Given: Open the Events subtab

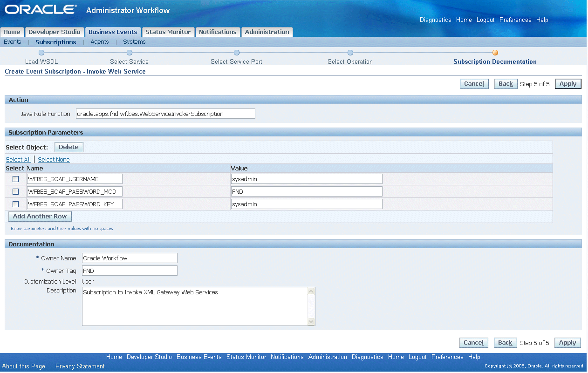Looking at the screenshot, I should point(13,42).
